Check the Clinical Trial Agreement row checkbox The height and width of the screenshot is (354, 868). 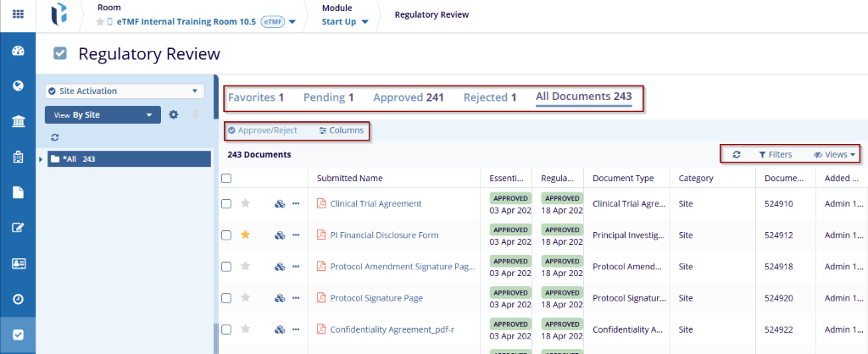(x=225, y=203)
